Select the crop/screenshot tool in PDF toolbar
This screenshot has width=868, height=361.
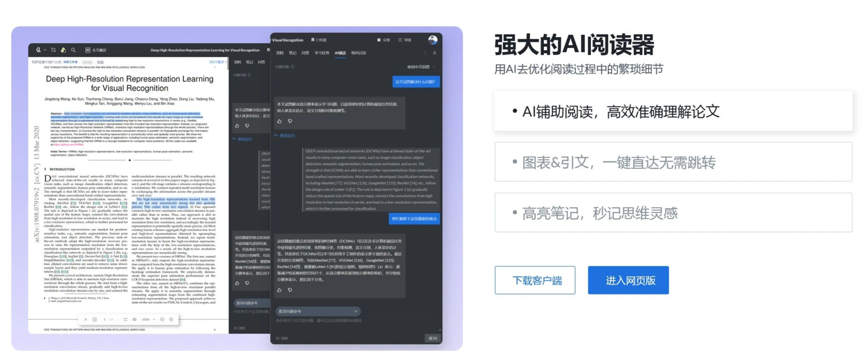[53, 50]
